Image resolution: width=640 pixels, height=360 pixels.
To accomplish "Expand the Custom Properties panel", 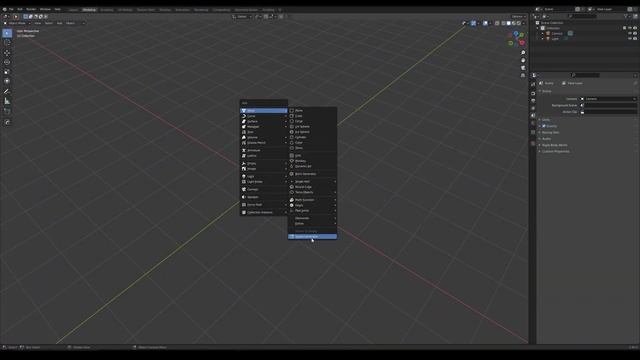I will coord(555,151).
